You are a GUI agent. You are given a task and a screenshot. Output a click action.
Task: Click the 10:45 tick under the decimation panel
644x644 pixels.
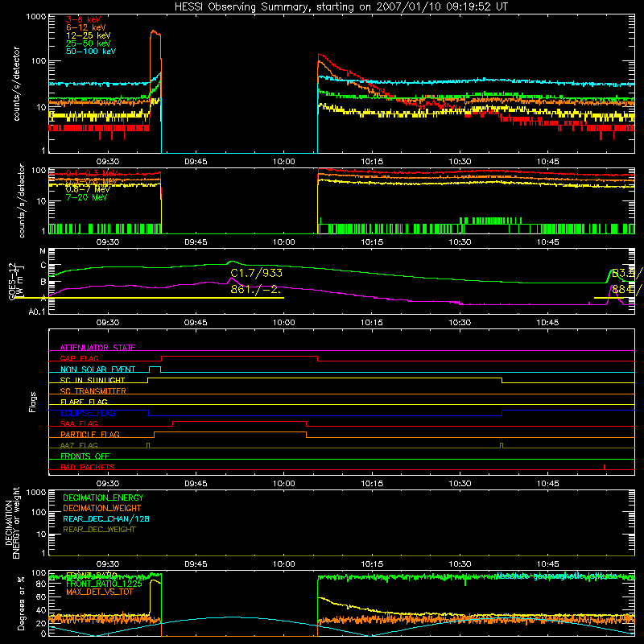(x=547, y=564)
